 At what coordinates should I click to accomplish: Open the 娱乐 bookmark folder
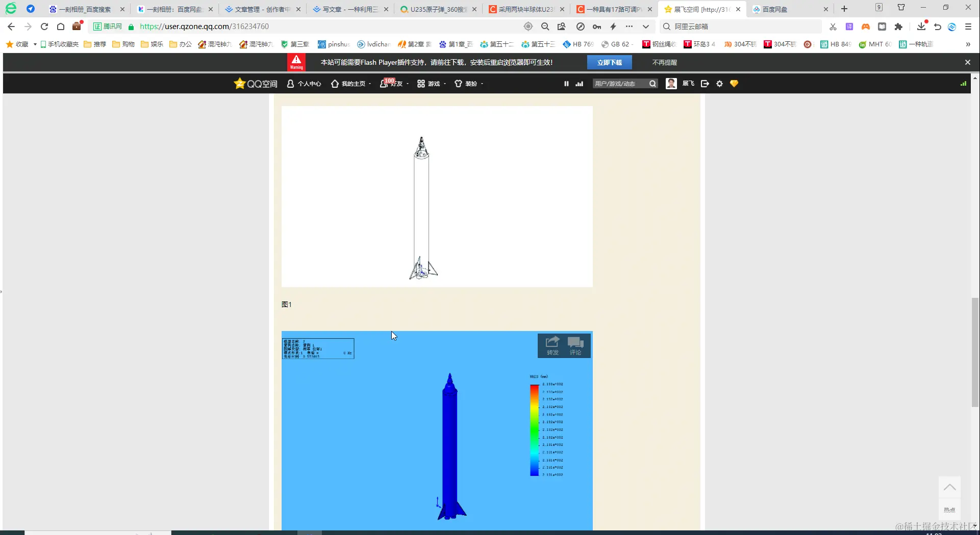coord(152,44)
